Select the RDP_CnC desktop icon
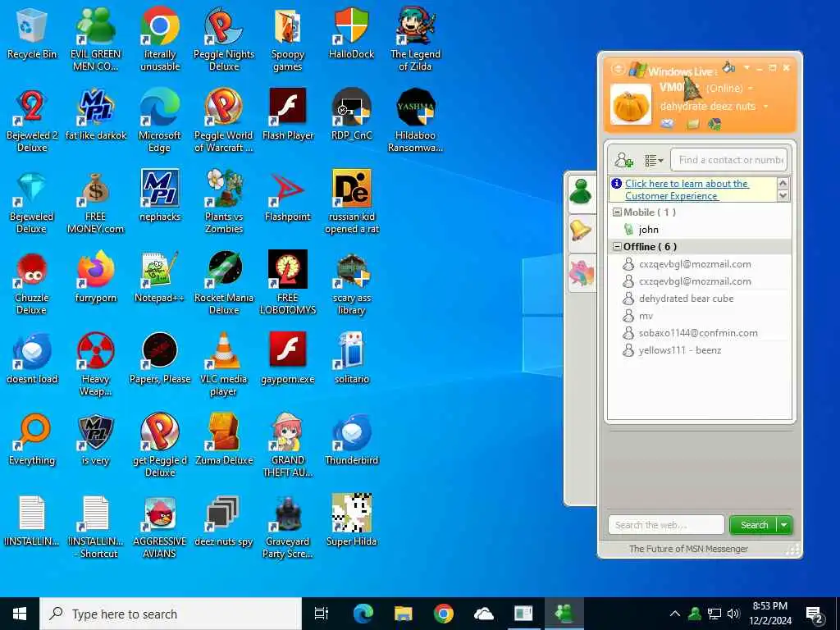Image resolution: width=840 pixels, height=630 pixels. click(351, 115)
